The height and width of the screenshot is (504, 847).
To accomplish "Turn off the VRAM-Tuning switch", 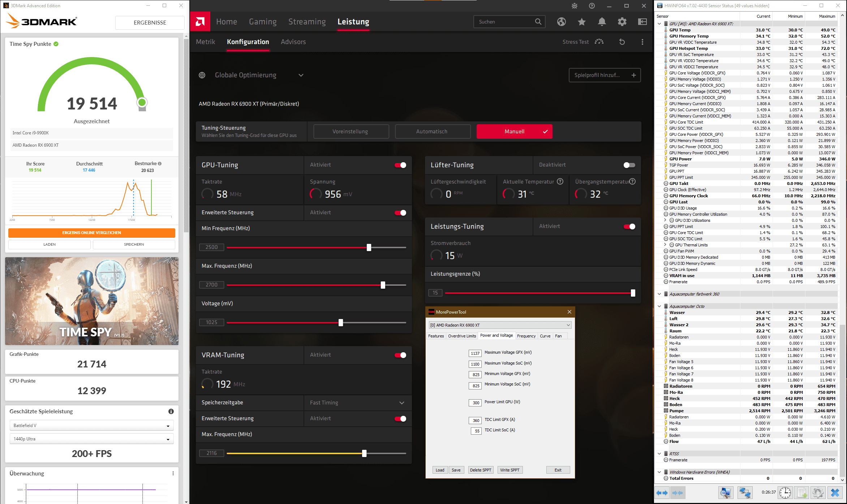I will 400,355.
